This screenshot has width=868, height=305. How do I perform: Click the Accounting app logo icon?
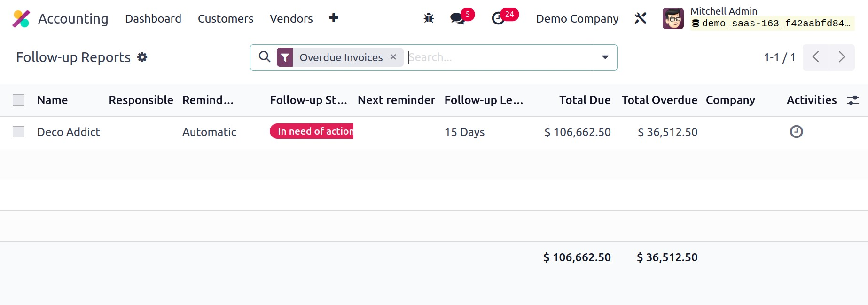(x=21, y=19)
